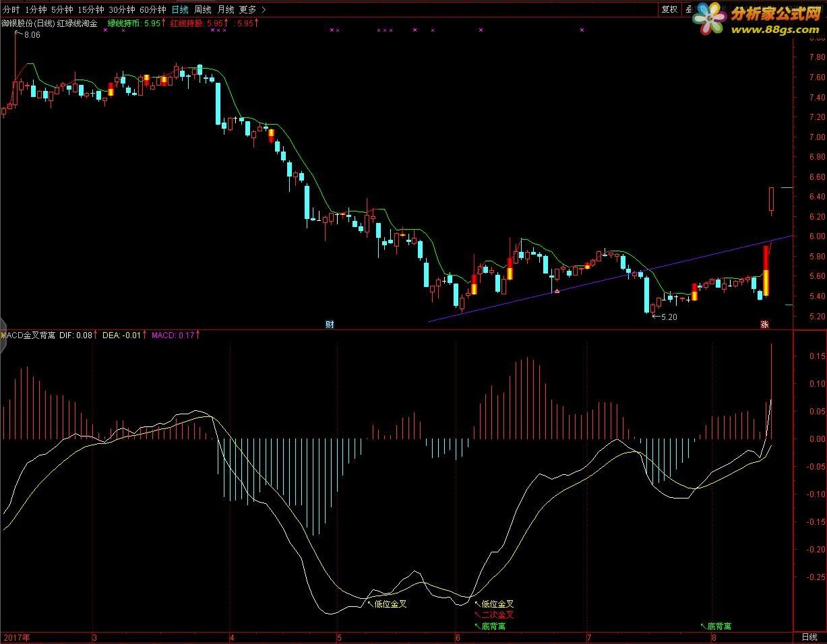Click the white 低位金叉 label near June
This screenshot has width=827, height=644.
pos(498,604)
